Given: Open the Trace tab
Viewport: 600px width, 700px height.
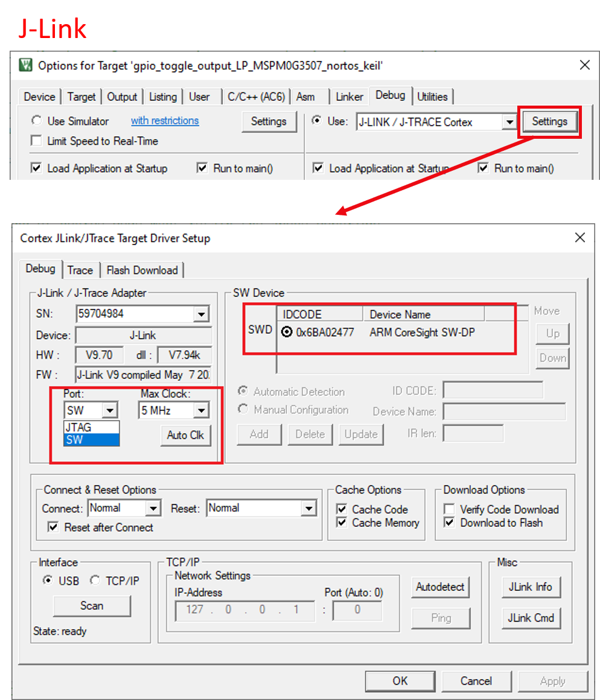Looking at the screenshot, I should pos(80,270).
